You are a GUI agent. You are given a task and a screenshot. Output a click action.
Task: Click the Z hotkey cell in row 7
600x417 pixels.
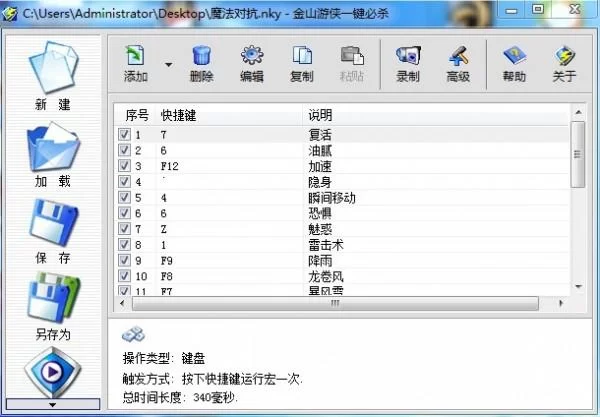(164, 229)
